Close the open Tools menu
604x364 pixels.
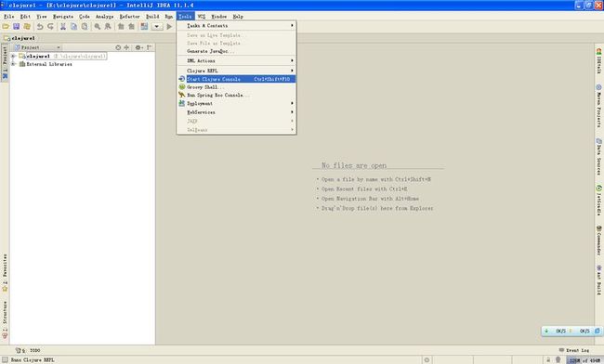(x=185, y=17)
